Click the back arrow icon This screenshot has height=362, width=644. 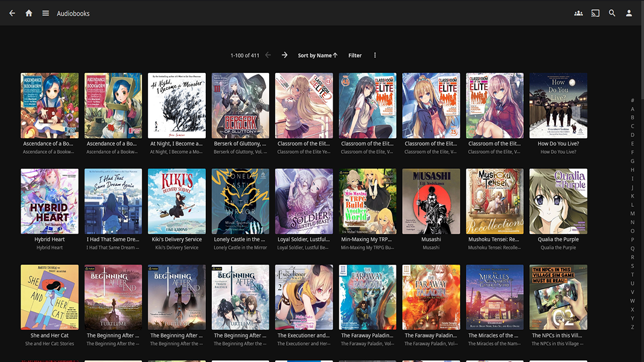[12, 13]
